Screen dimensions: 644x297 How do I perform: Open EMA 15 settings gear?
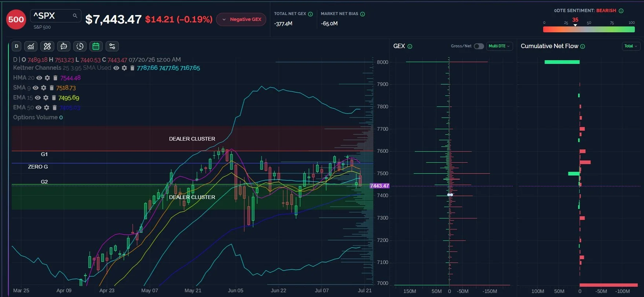coord(46,98)
